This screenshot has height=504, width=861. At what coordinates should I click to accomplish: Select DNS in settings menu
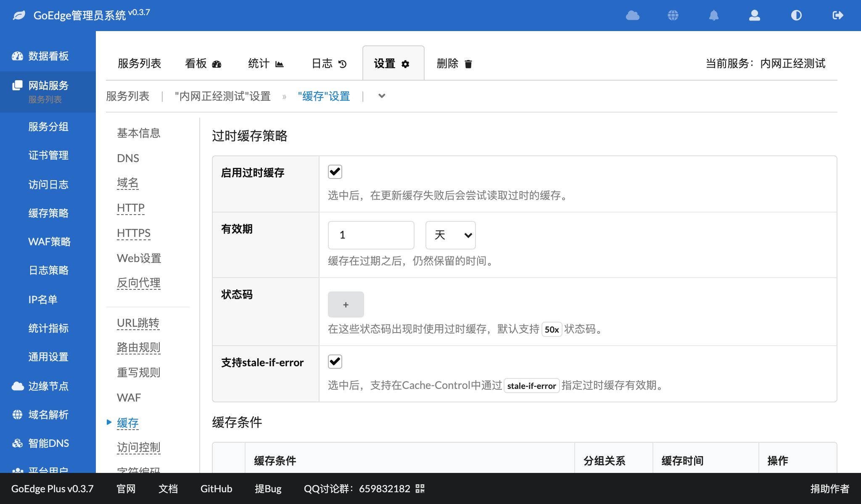pyautogui.click(x=128, y=158)
